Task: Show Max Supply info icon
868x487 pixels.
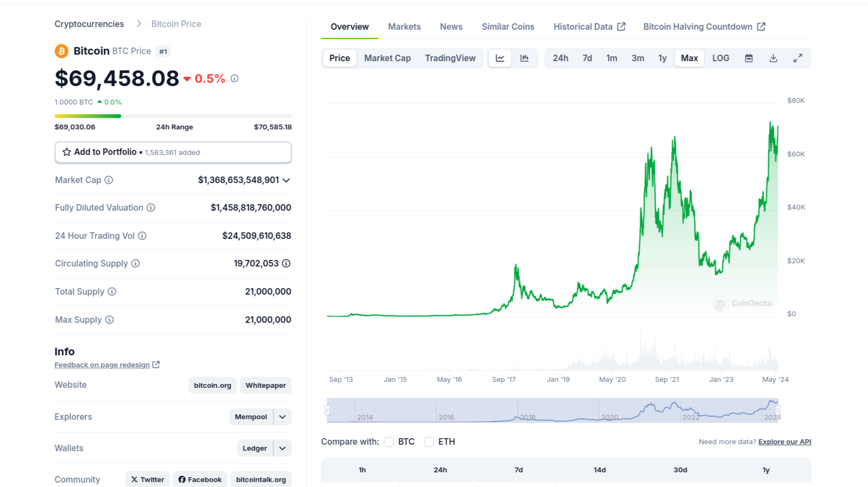Action: tap(109, 320)
